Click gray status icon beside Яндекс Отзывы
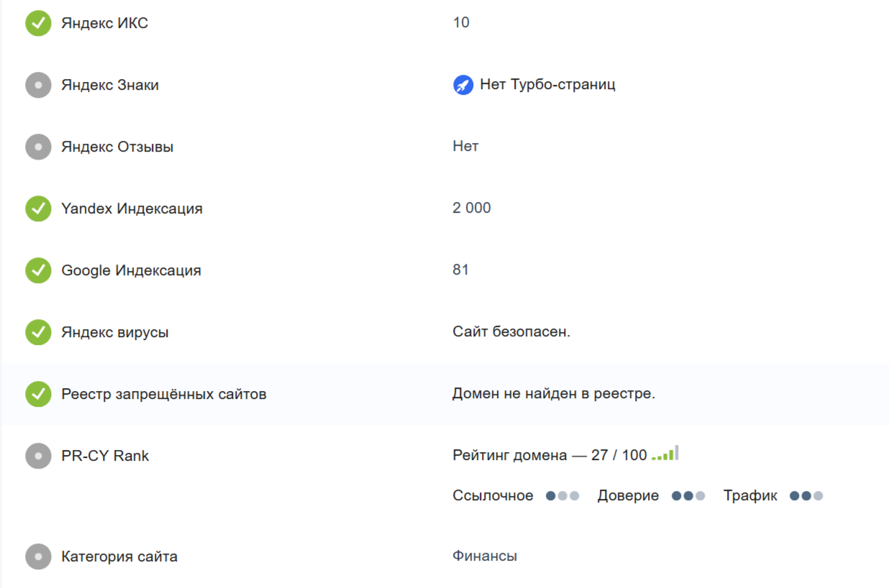The image size is (889, 588). click(x=38, y=147)
